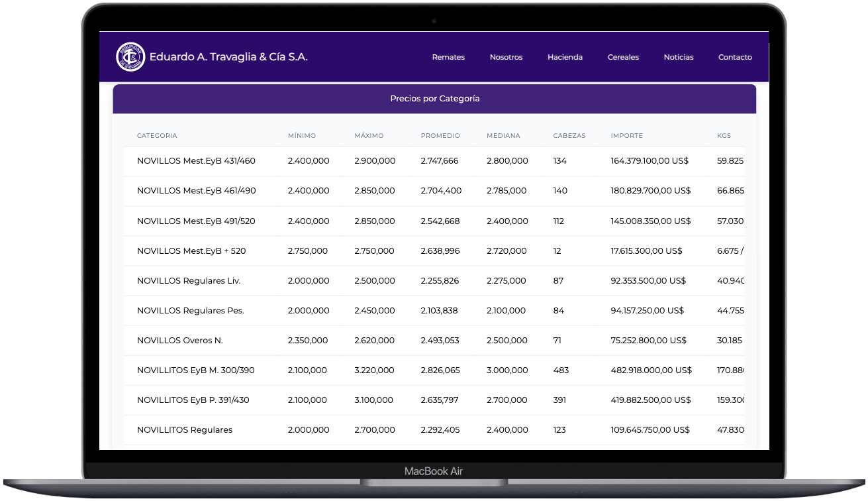The height and width of the screenshot is (501, 868).
Task: Go to the Nosotros page
Action: 506,58
